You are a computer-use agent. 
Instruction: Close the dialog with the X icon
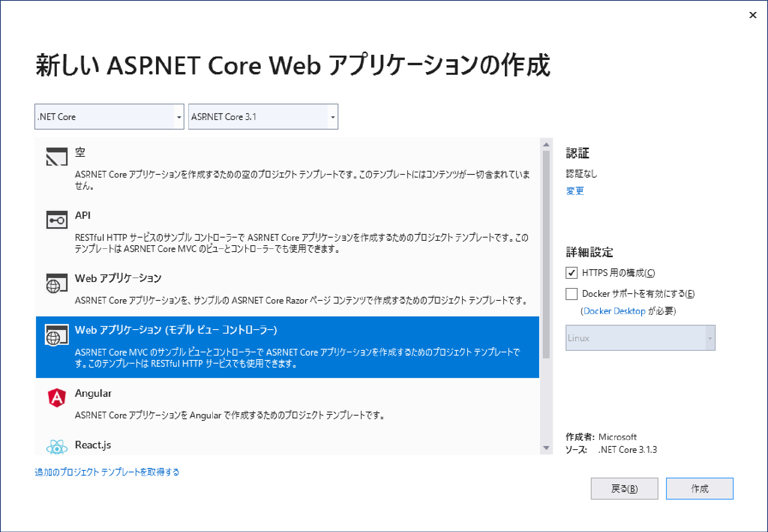752,15
